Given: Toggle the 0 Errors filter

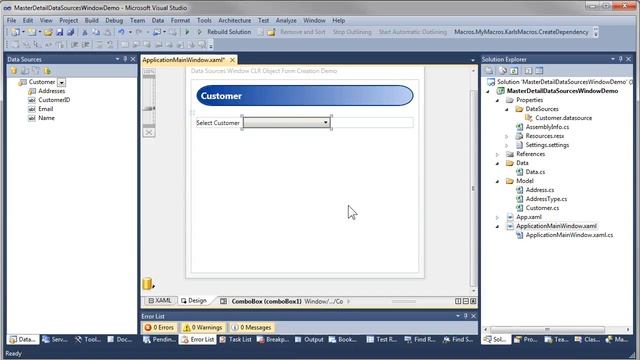Looking at the screenshot, I should [159, 327].
